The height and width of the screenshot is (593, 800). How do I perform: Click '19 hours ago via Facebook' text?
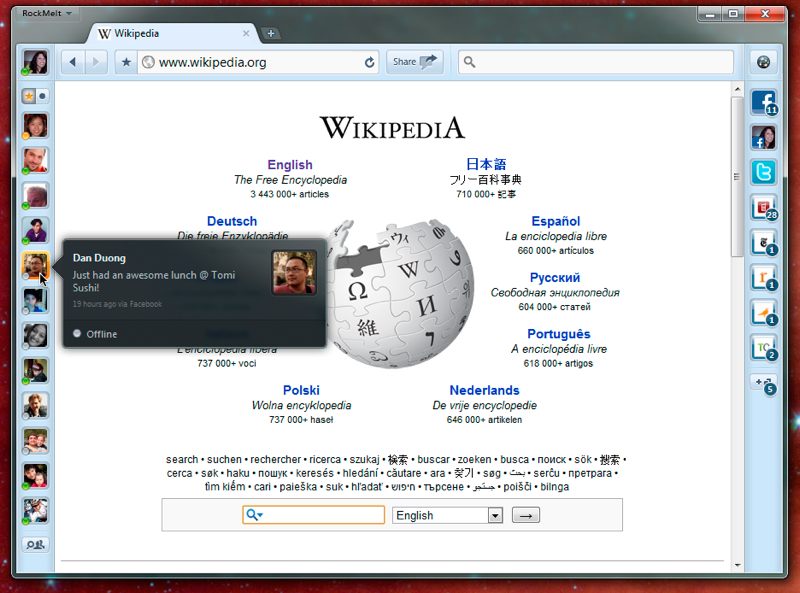click(x=117, y=304)
